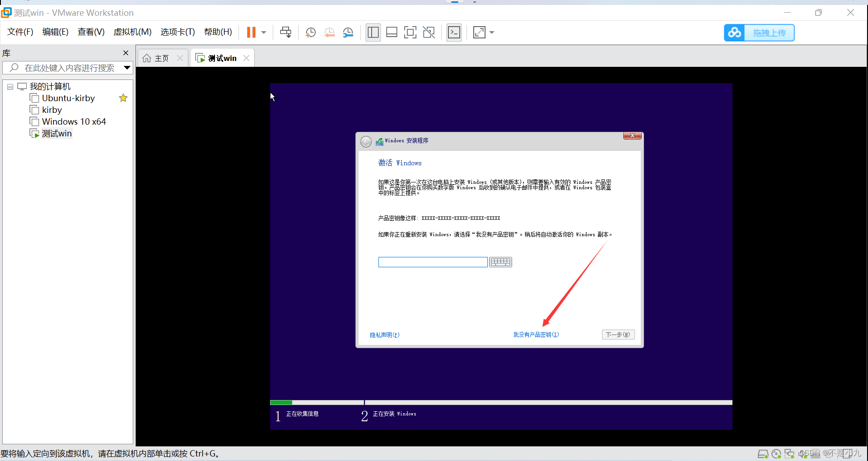
Task: Open the snapshot manager
Action: pyautogui.click(x=348, y=32)
